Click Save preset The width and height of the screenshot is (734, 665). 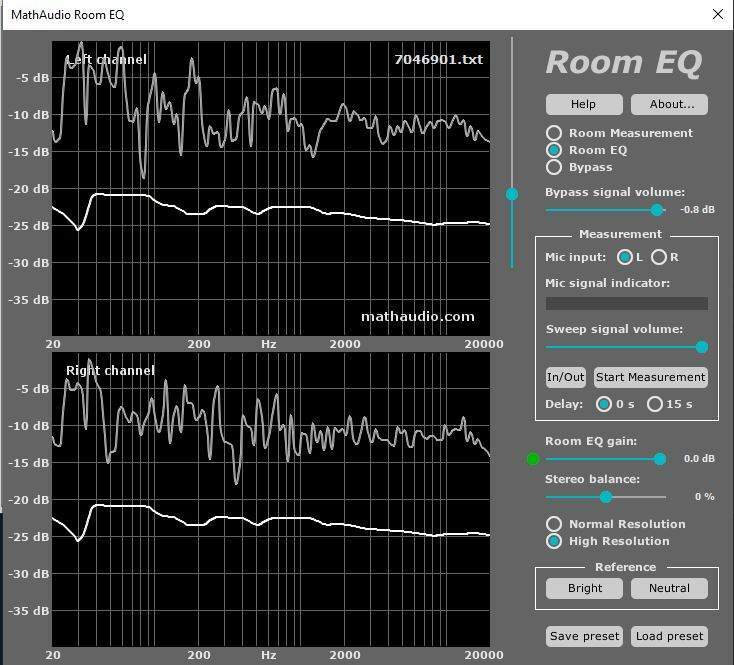click(x=584, y=636)
